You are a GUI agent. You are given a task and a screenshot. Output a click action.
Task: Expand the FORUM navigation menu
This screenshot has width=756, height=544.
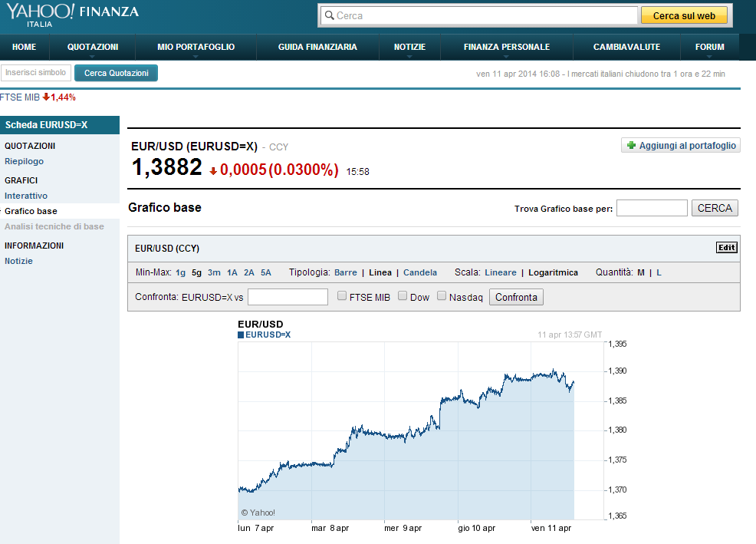click(709, 47)
